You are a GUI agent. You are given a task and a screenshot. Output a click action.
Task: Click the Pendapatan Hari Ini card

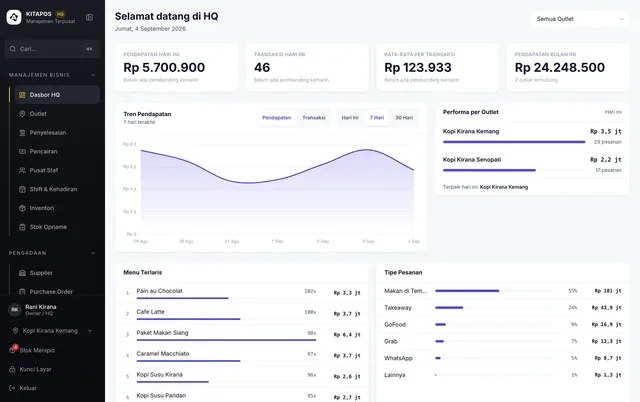pos(177,67)
